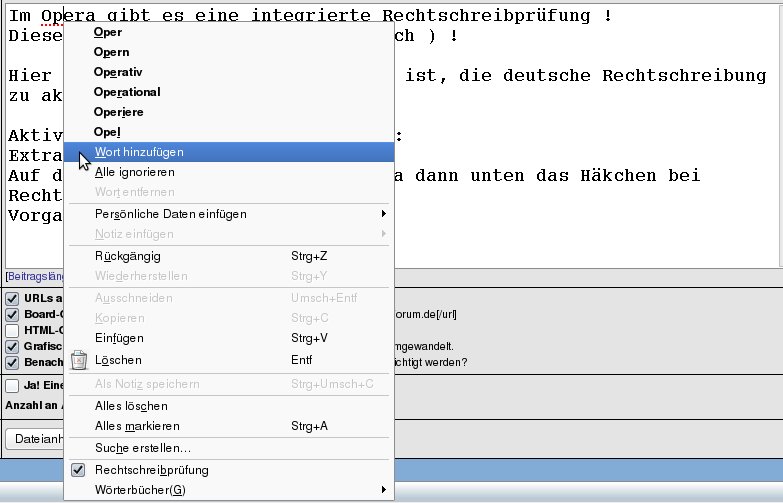The height and width of the screenshot is (503, 783).
Task: Toggle the "Benach" checkbox
Action: coord(12,363)
